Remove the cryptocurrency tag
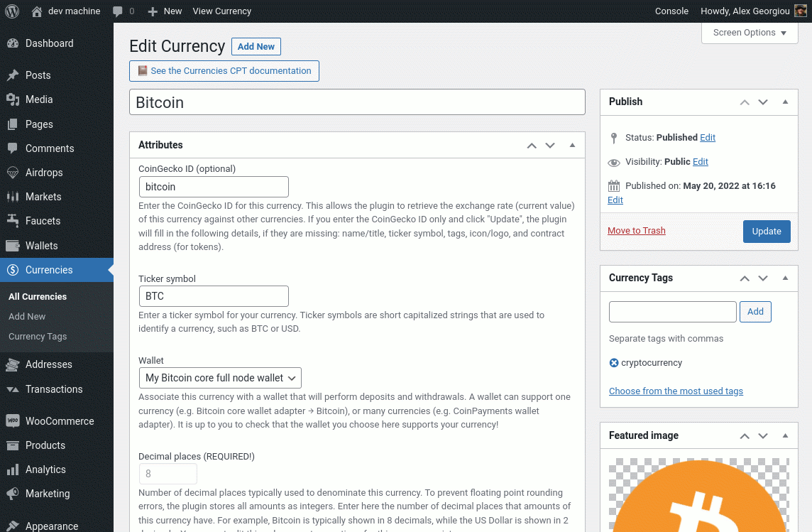The width and height of the screenshot is (812, 532). pyautogui.click(x=614, y=363)
